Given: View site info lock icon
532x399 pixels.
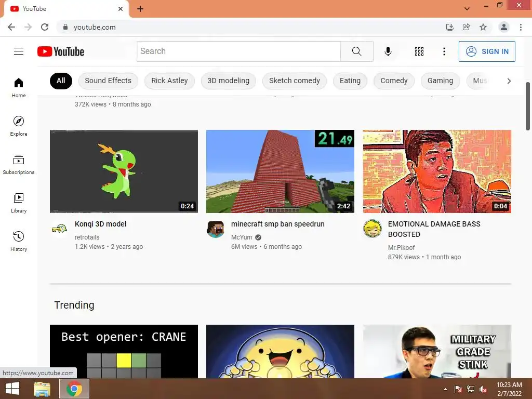Looking at the screenshot, I should [x=65, y=27].
